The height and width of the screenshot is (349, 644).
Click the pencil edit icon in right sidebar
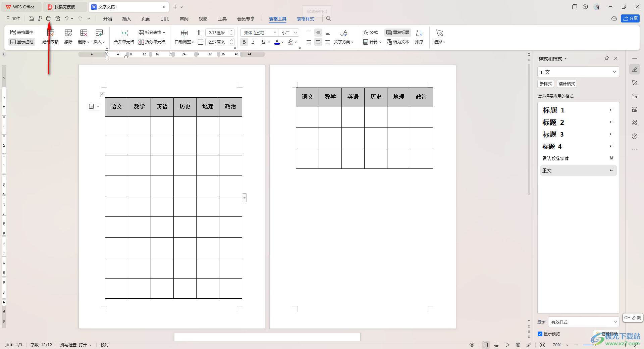pyautogui.click(x=635, y=69)
